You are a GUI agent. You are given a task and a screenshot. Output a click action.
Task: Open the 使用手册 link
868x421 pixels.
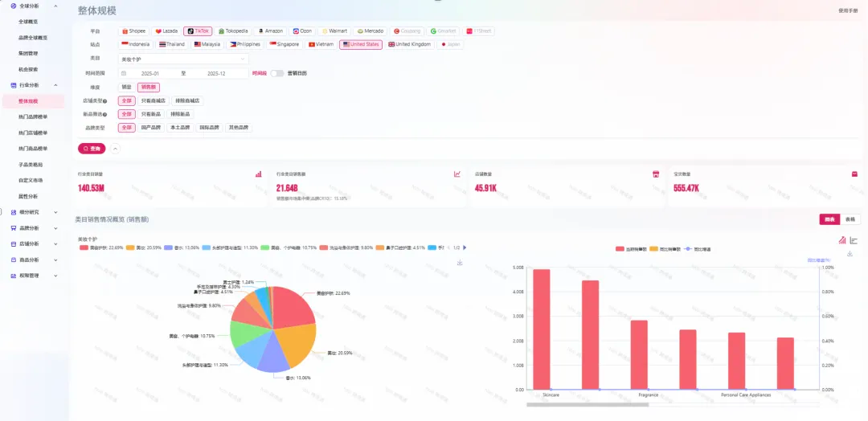pos(848,10)
